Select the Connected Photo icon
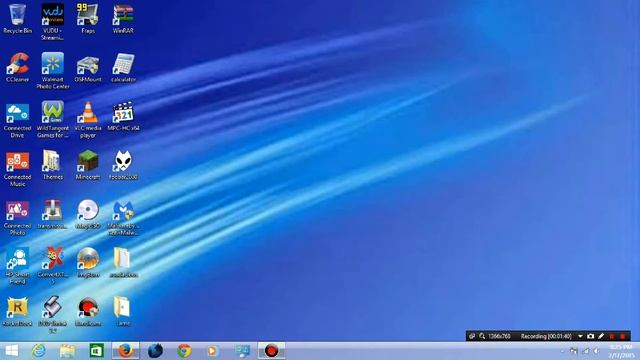Viewport: 640px width, 360px height. [17, 218]
